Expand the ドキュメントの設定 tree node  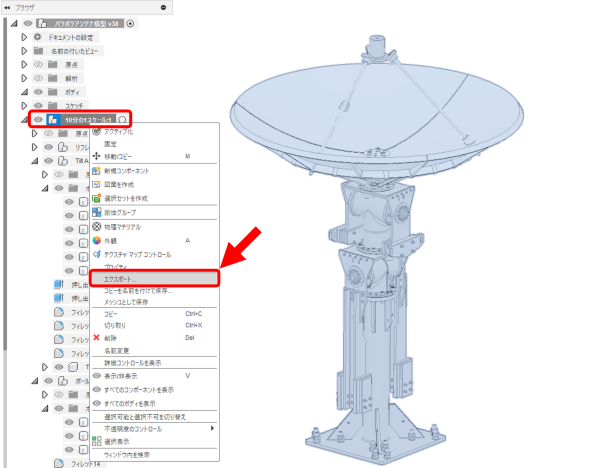pyautogui.click(x=25, y=36)
